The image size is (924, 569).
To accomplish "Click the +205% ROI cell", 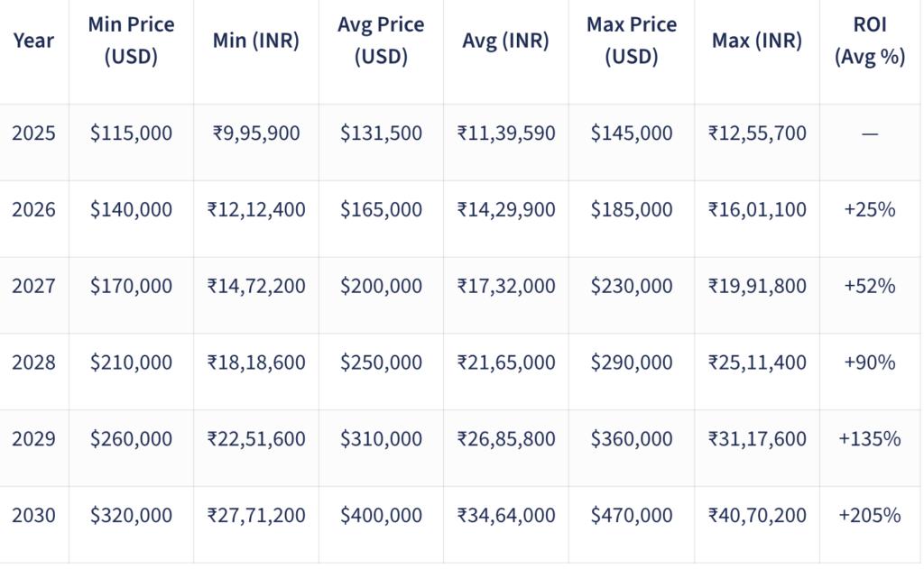I will [870, 516].
